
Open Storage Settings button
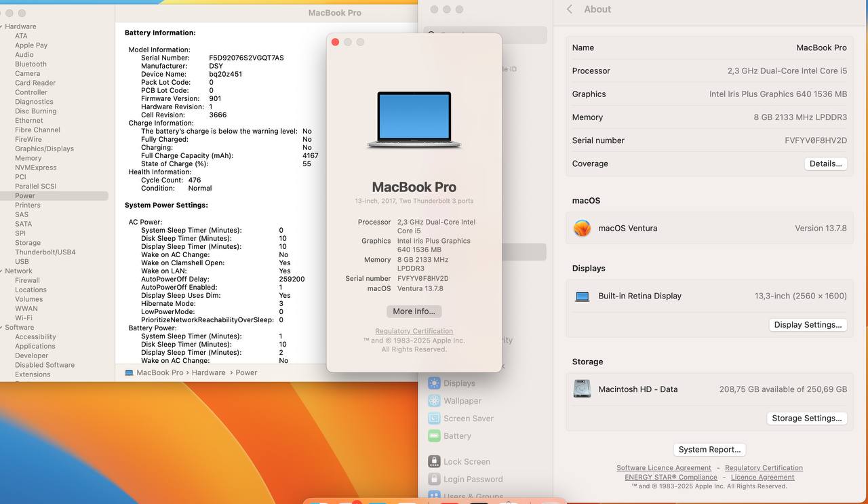pyautogui.click(x=807, y=419)
